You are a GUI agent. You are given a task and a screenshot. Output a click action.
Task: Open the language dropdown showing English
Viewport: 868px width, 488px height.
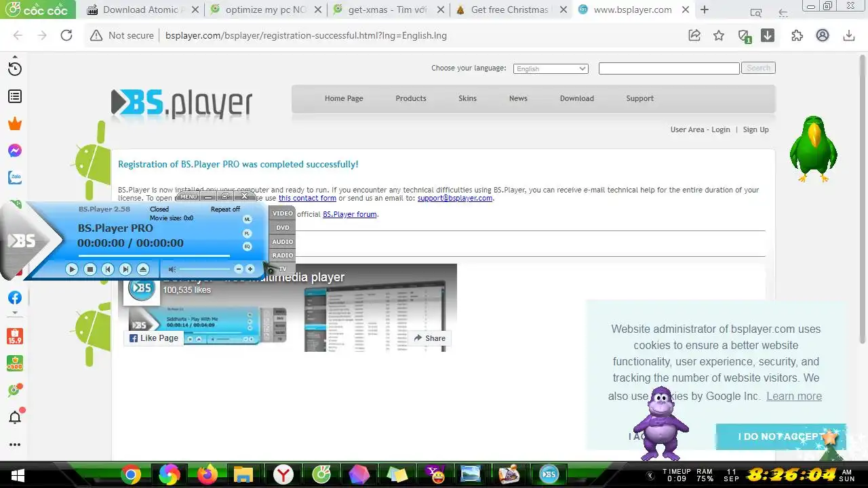point(551,68)
